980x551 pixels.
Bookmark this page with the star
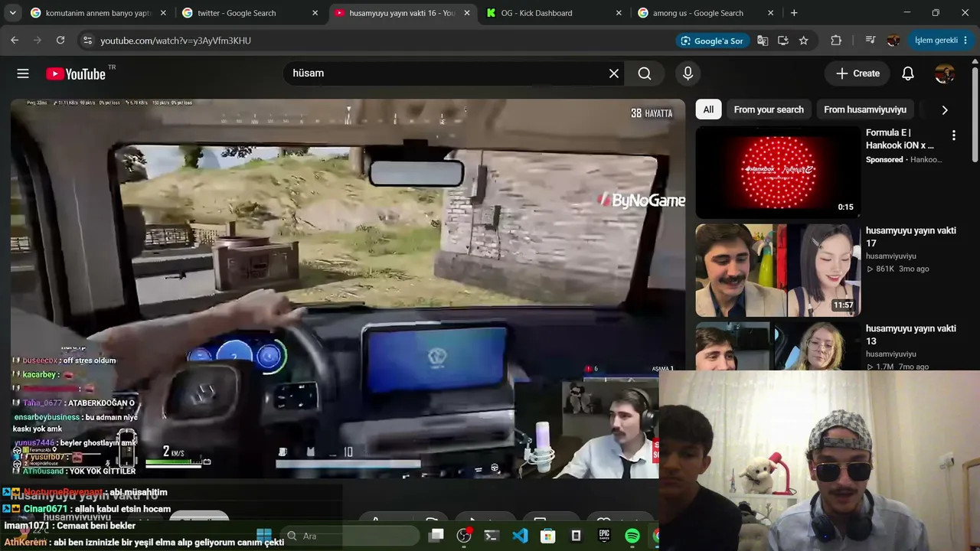click(x=803, y=41)
